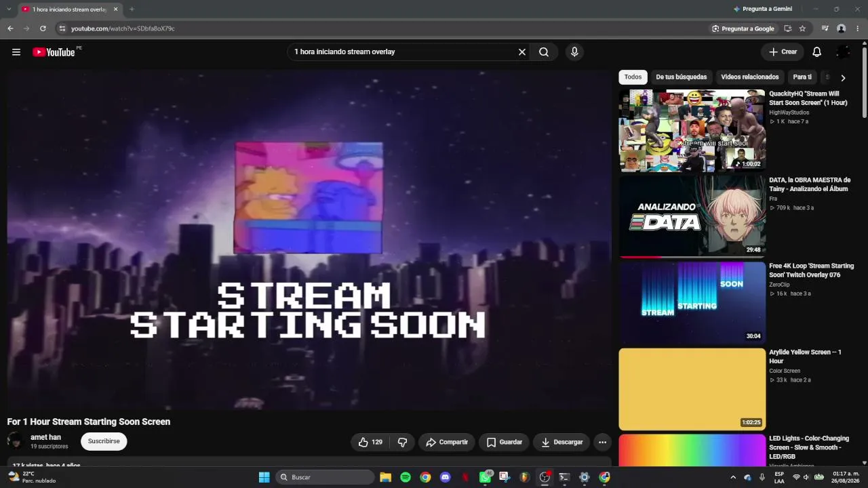Open Discord from the taskbar
Image resolution: width=868 pixels, height=488 pixels.
(x=445, y=477)
